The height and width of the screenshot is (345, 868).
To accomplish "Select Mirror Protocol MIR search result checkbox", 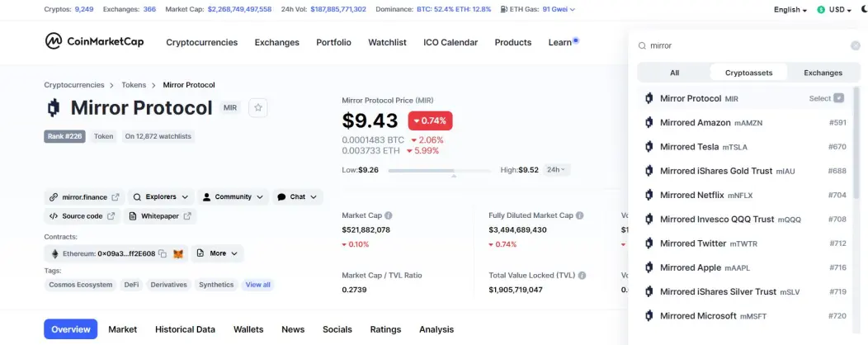I will point(839,98).
